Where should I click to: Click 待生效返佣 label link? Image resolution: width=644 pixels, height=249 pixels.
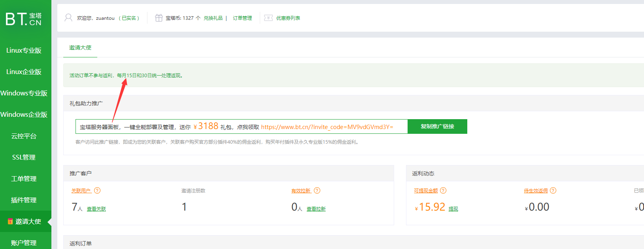536,191
